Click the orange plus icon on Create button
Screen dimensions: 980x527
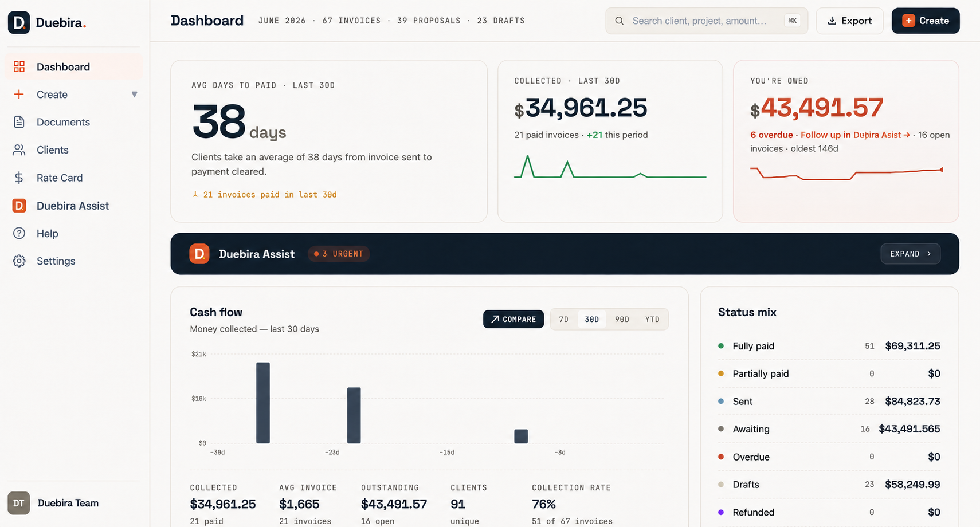(908, 21)
